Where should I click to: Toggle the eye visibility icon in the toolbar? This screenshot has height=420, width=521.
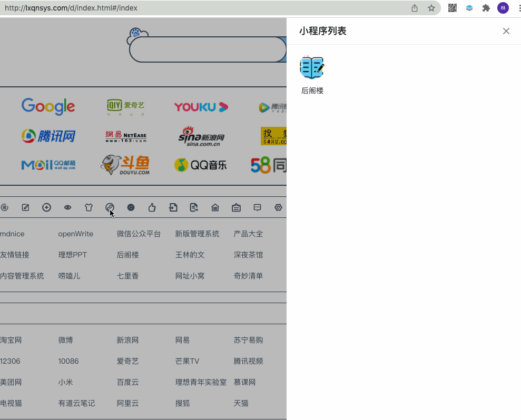coord(67,207)
